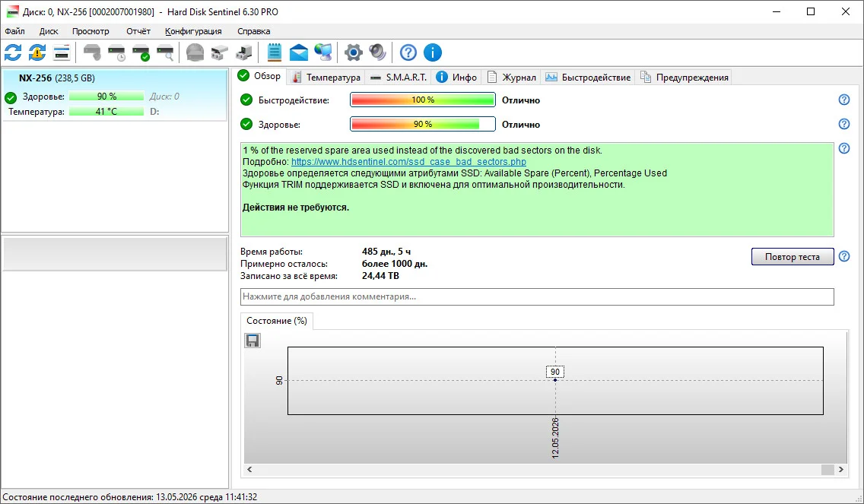The height and width of the screenshot is (504, 864).
Task: Click the '12.05.2026' date label on graph
Action: (555, 439)
